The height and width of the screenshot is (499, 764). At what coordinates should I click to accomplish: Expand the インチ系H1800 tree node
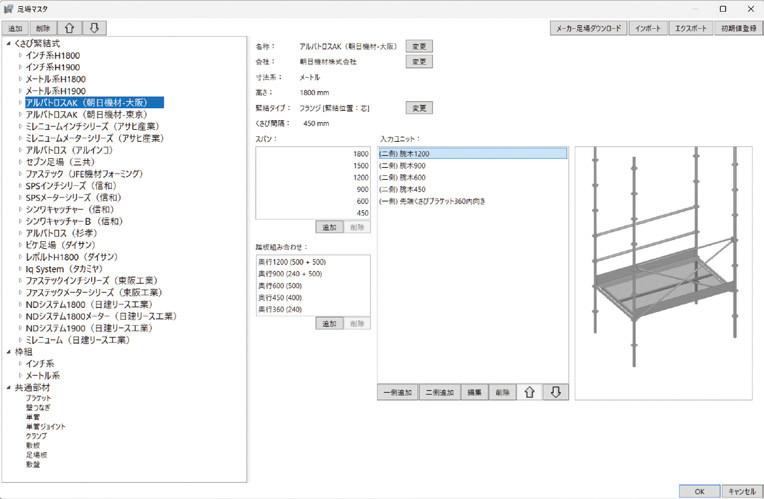click(x=20, y=55)
